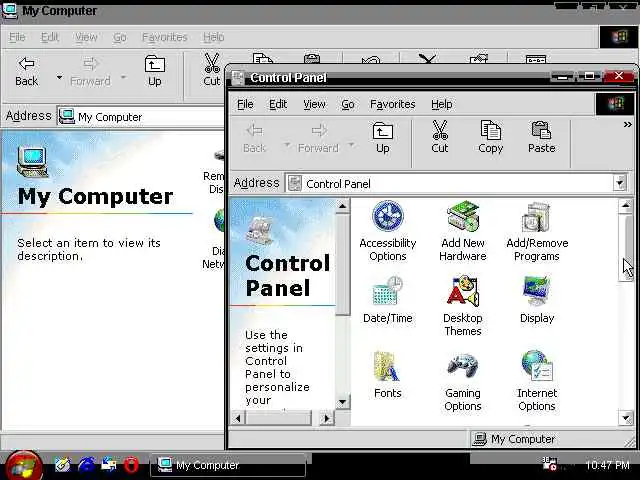
Task: Open the Control Panel Address bar dropdown
Action: coord(620,183)
